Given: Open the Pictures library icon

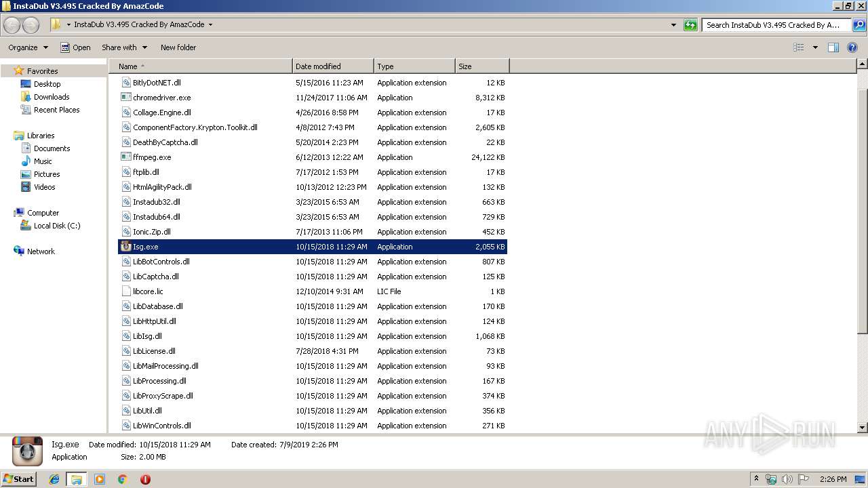Looking at the screenshot, I should coord(26,174).
